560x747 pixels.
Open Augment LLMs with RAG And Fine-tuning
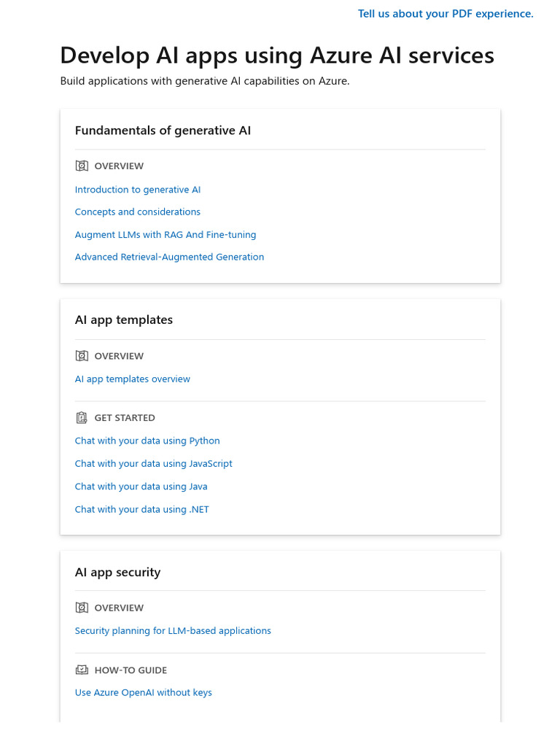(x=166, y=235)
